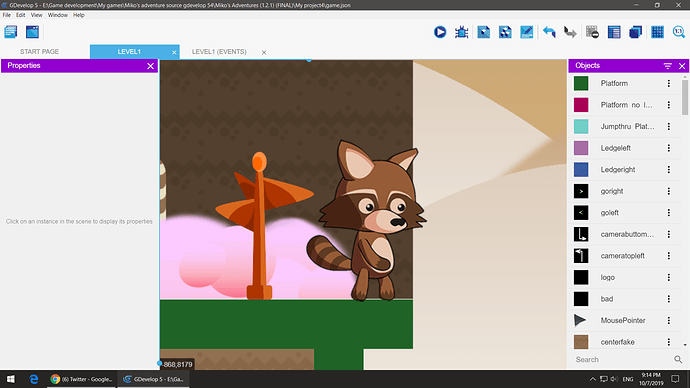Launch the scene preview play button
Screen dimensions: 690x388
coord(440,32)
